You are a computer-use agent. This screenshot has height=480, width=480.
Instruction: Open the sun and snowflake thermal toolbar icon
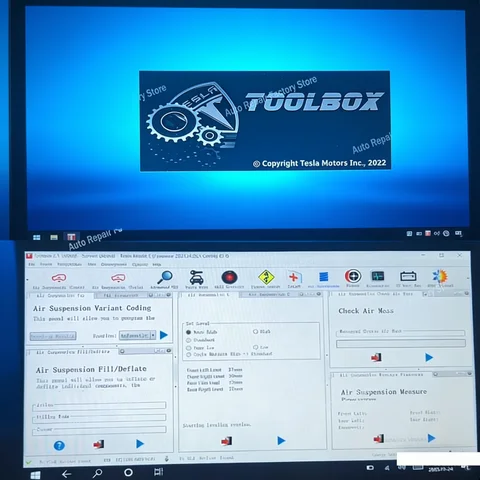440,276
